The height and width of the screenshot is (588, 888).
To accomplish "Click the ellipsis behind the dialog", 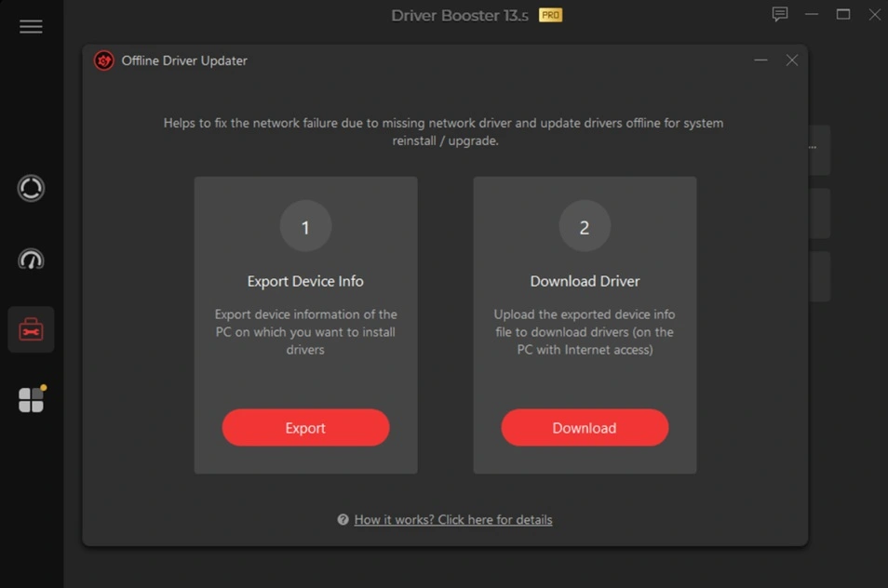I will tap(813, 147).
